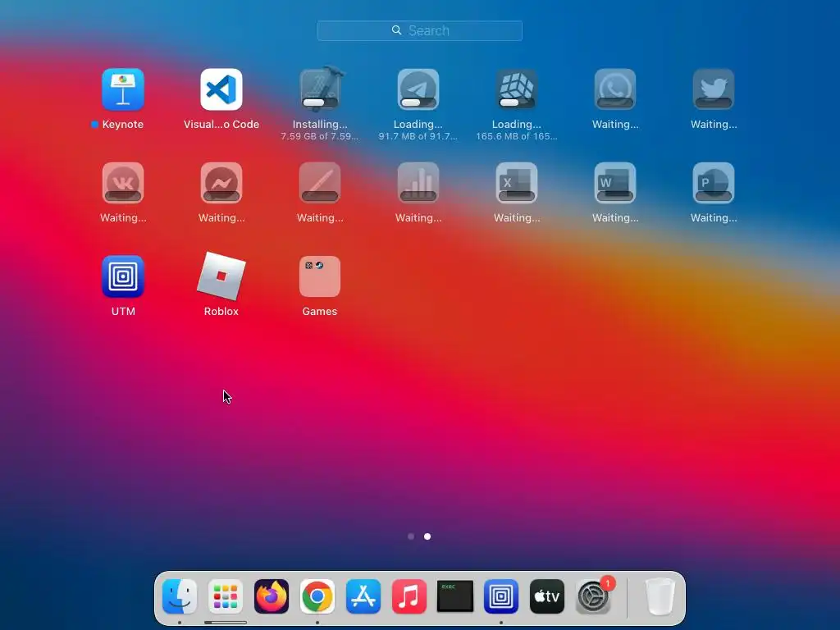Switch to first Launchpad page dot
Screen dimensions: 840x630
click(411, 536)
